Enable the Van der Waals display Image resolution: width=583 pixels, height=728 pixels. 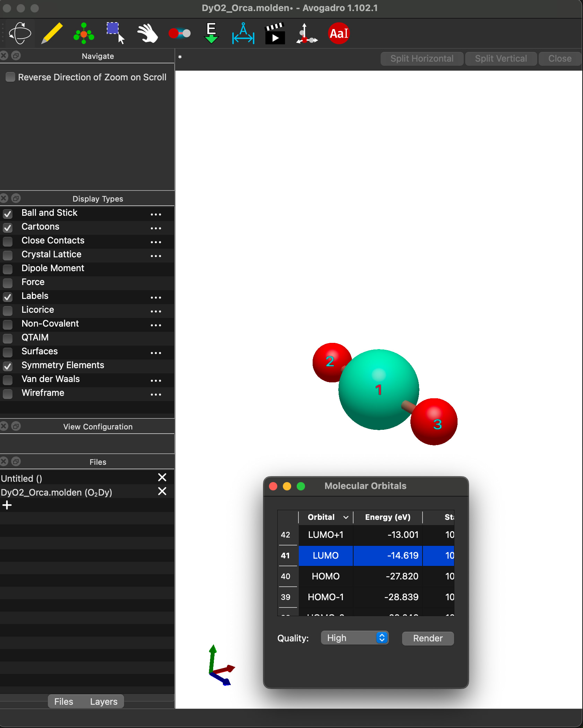8,380
